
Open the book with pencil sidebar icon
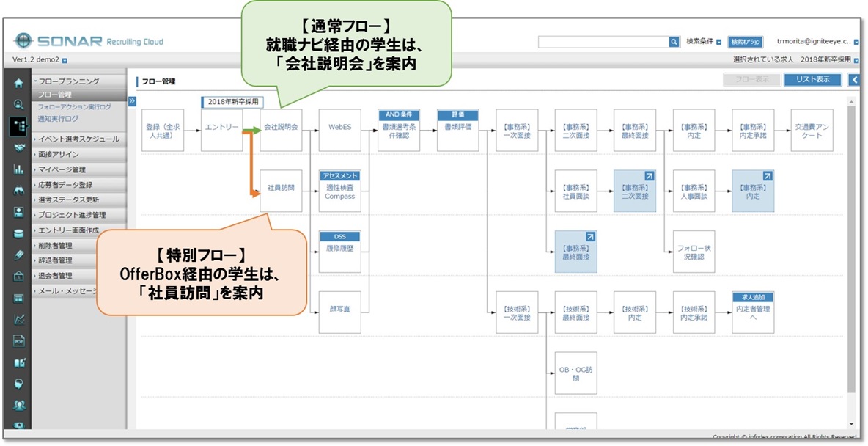point(19,363)
